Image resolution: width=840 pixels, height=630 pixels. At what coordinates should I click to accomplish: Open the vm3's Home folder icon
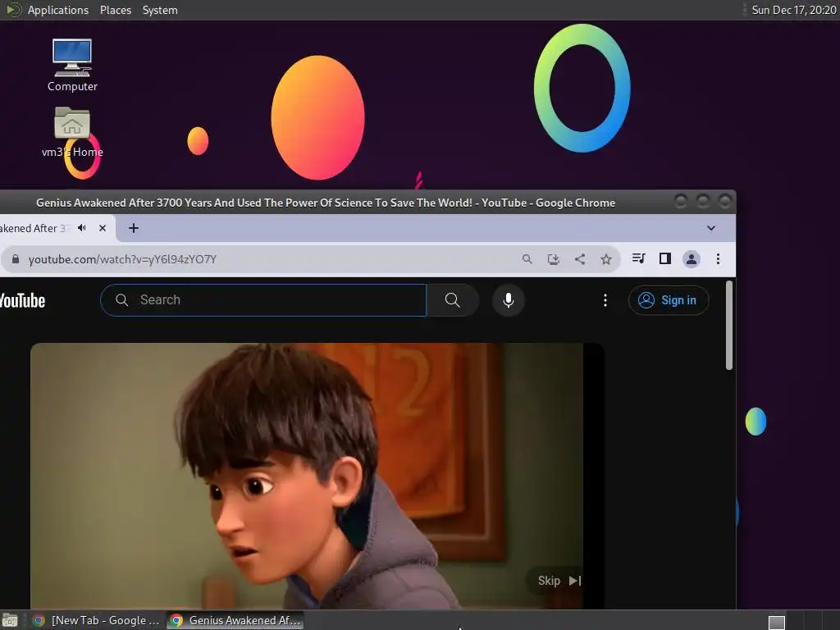72,132
